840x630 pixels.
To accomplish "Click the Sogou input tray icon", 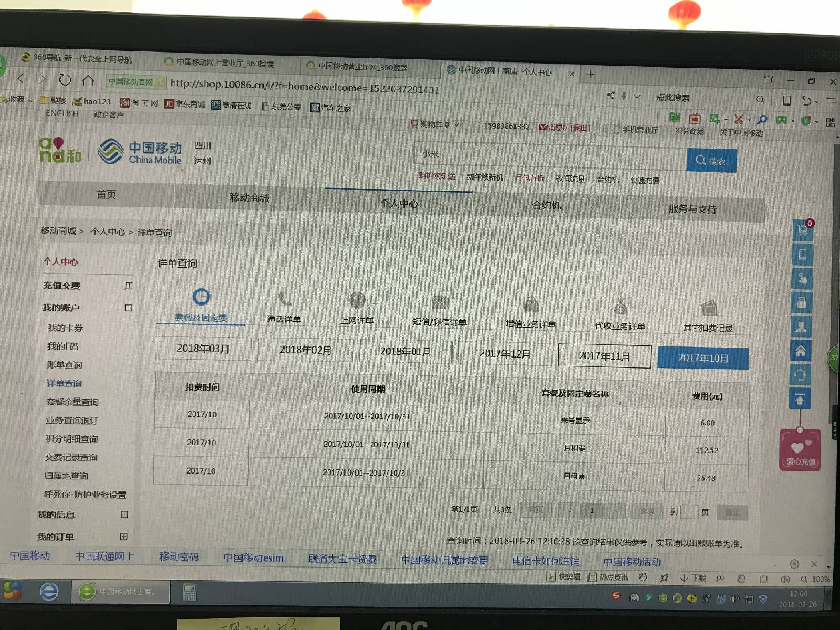I will click(x=616, y=595).
